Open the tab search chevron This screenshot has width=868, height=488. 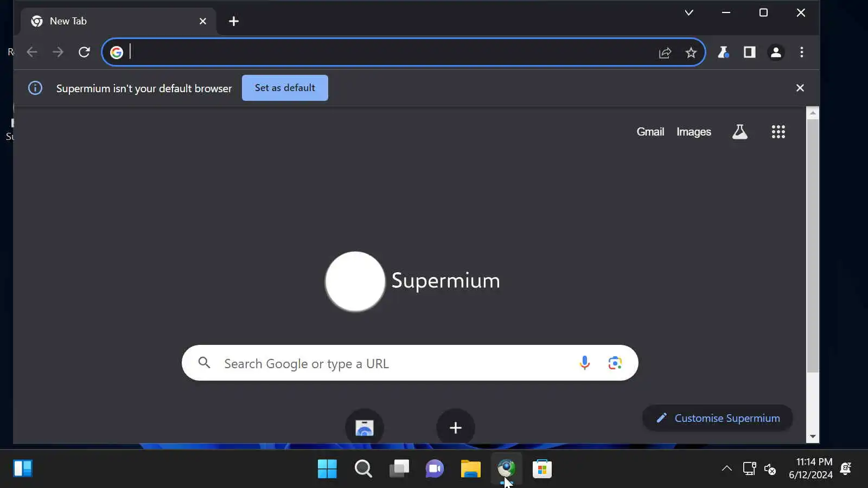[x=689, y=12]
